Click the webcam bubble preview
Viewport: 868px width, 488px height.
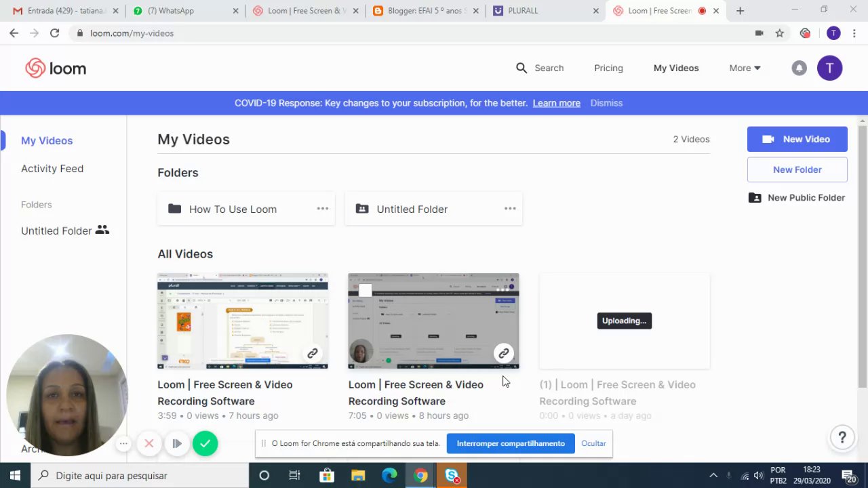(x=67, y=395)
